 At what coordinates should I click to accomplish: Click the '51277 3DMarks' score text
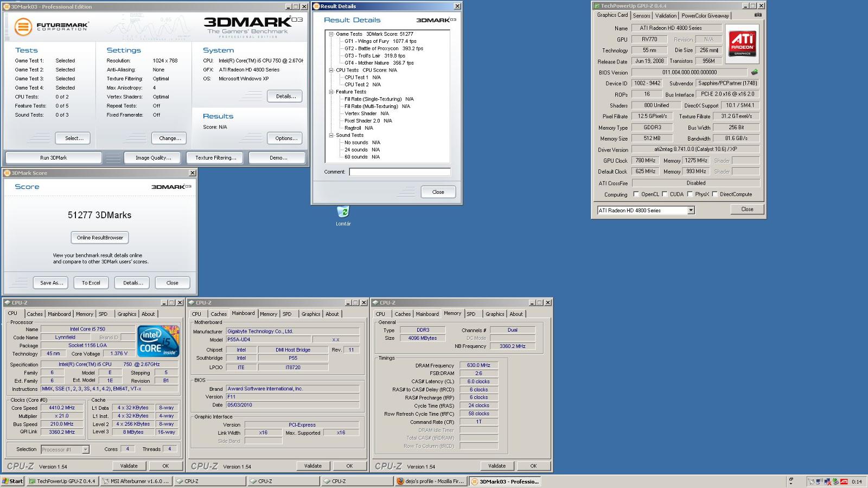point(100,215)
